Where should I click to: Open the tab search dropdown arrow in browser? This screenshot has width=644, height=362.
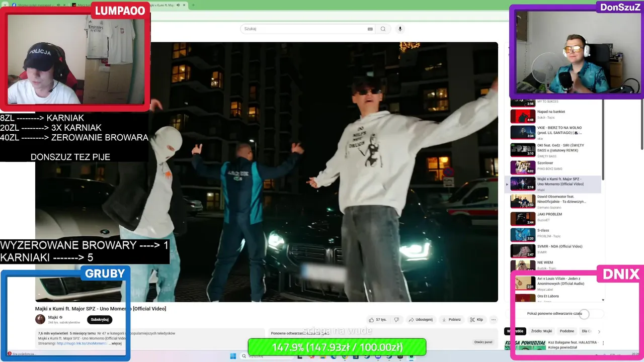pyautogui.click(x=5, y=5)
